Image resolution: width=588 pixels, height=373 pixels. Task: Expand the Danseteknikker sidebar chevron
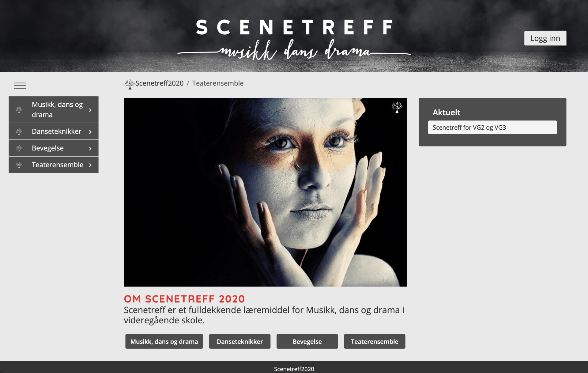pos(90,132)
